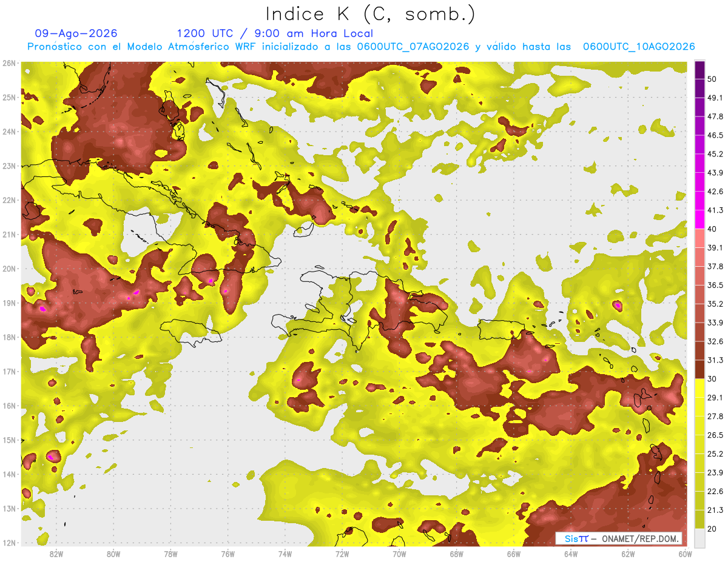Click the legend value '31.3'
This screenshot has width=728, height=562.
tap(715, 360)
